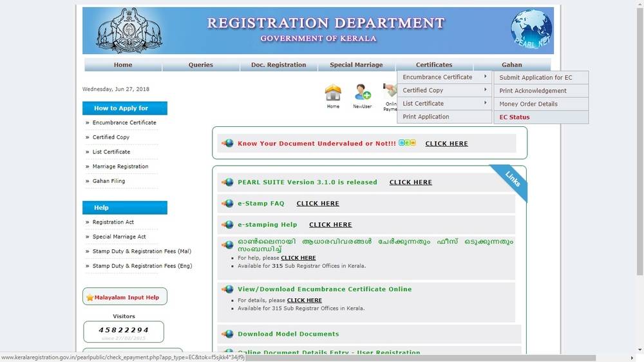Click the Help section header
This screenshot has width=644, height=362.
[125, 207]
